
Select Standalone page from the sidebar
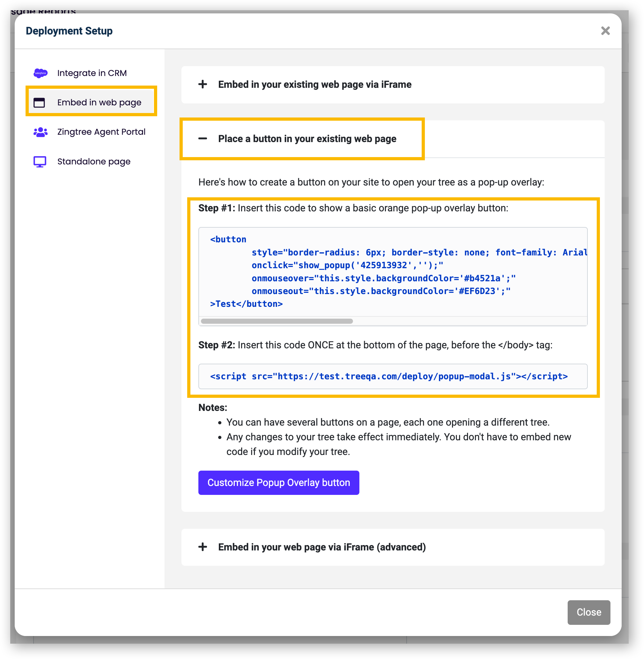pos(93,161)
